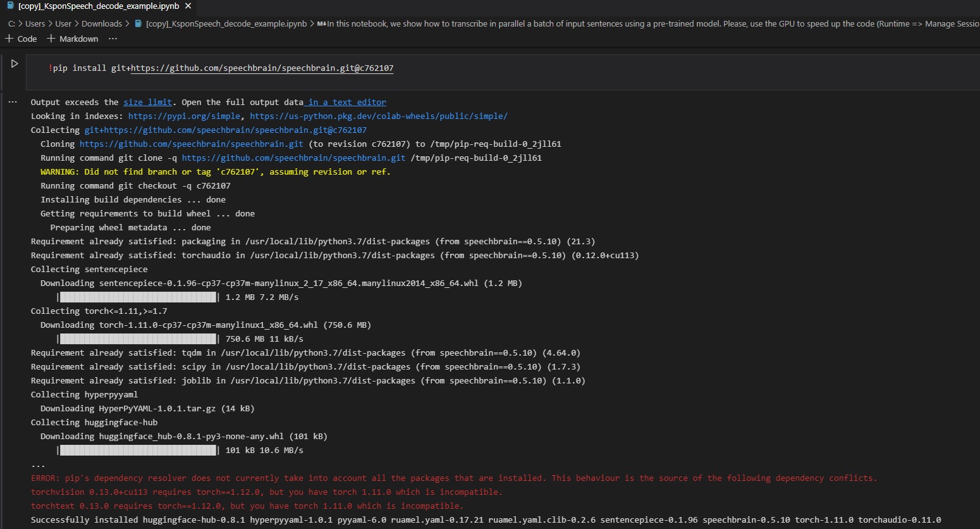This screenshot has height=529, width=980.
Task: Open the notebook toolbar More Actions ellipsis
Action: pyautogui.click(x=113, y=39)
